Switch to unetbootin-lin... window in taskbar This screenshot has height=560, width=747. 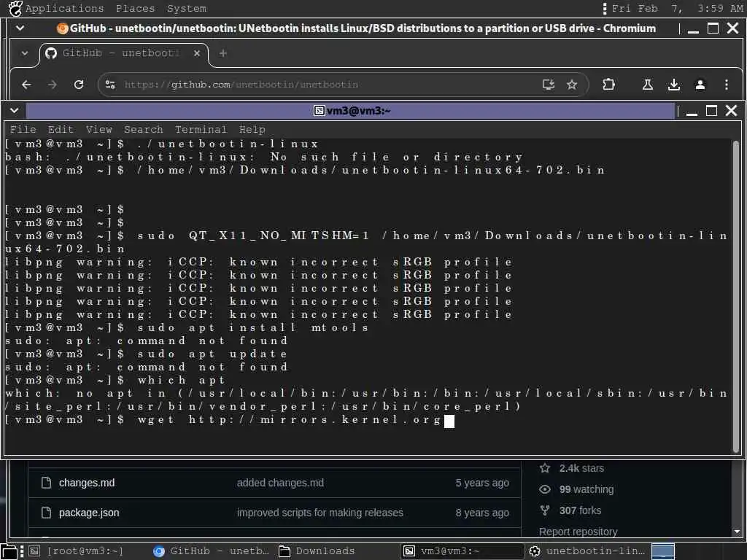(x=587, y=551)
